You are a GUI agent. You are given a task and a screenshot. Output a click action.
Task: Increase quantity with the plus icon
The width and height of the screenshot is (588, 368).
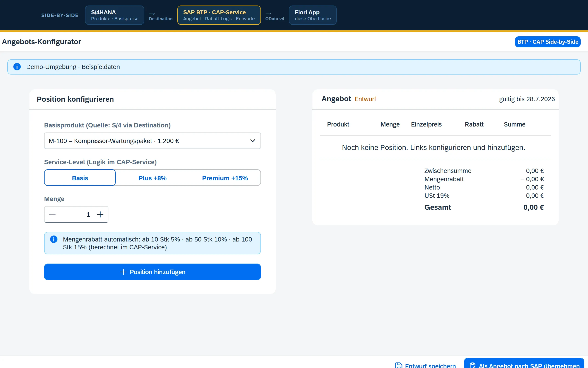(x=100, y=214)
